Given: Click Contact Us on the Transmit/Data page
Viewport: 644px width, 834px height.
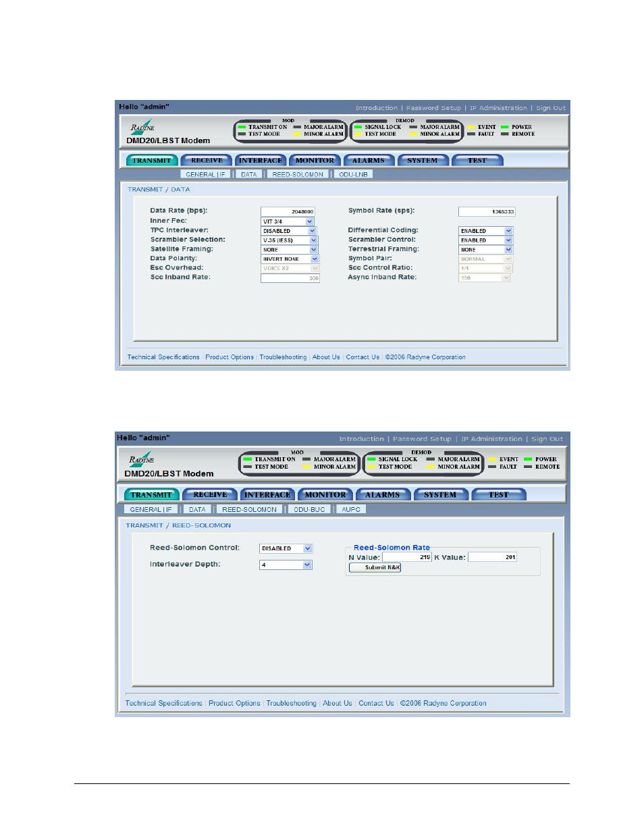Looking at the screenshot, I should 363,357.
